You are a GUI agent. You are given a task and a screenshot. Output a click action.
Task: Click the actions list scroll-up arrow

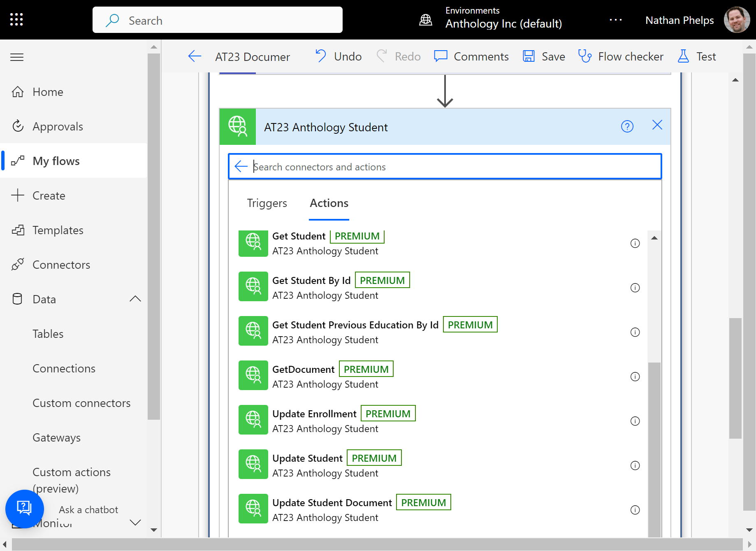[x=654, y=238]
